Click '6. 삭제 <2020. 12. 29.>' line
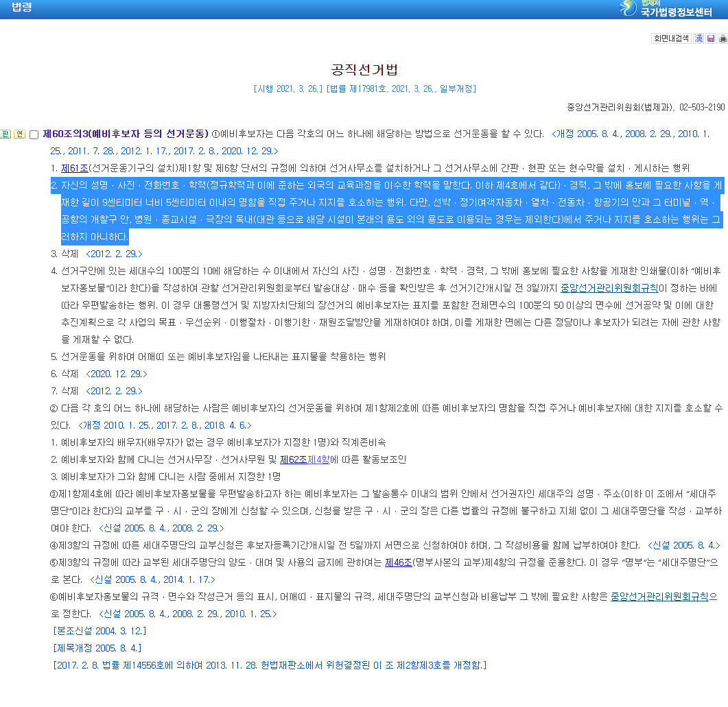This screenshot has height=707, width=728. tap(99, 374)
